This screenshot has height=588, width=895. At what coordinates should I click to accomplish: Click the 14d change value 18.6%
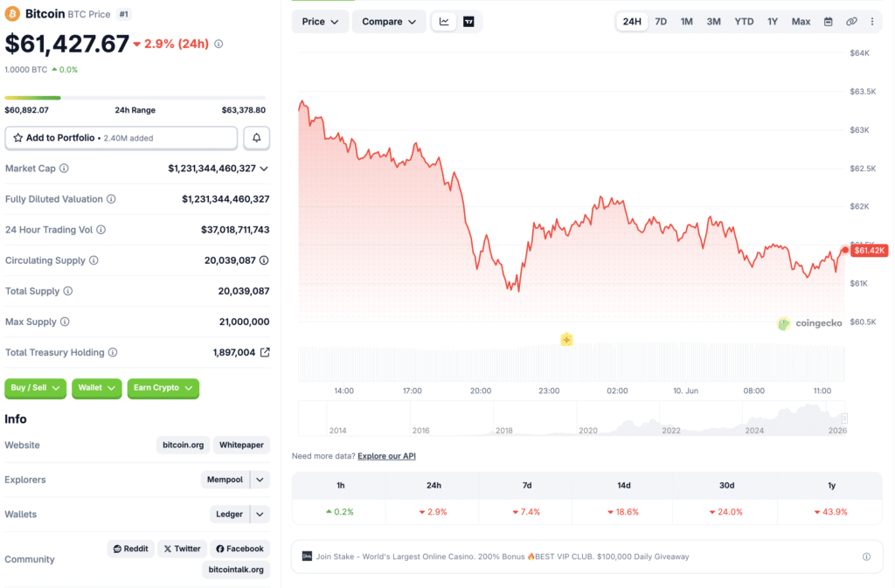[x=623, y=512]
